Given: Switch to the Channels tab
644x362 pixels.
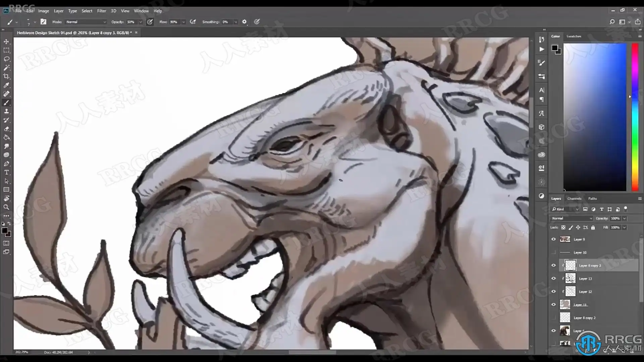Looking at the screenshot, I should 574,198.
